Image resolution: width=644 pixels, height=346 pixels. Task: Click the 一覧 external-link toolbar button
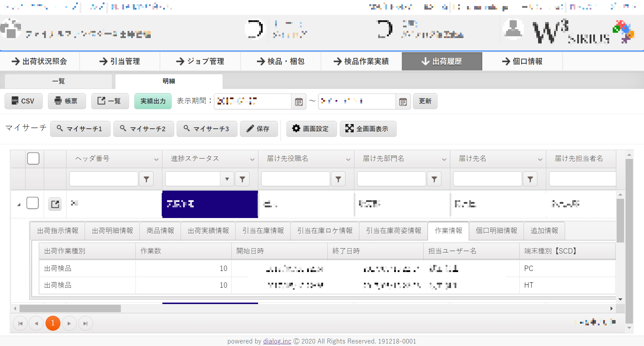(x=110, y=101)
